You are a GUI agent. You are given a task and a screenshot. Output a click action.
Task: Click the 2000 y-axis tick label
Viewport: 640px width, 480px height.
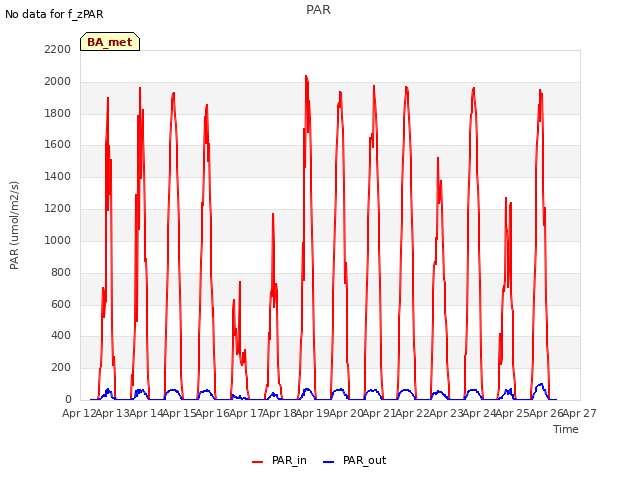(58, 82)
